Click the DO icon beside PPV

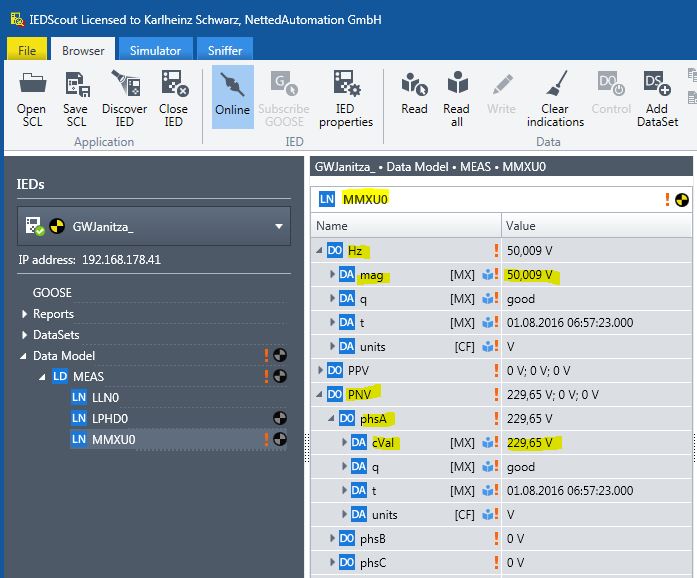point(335,370)
